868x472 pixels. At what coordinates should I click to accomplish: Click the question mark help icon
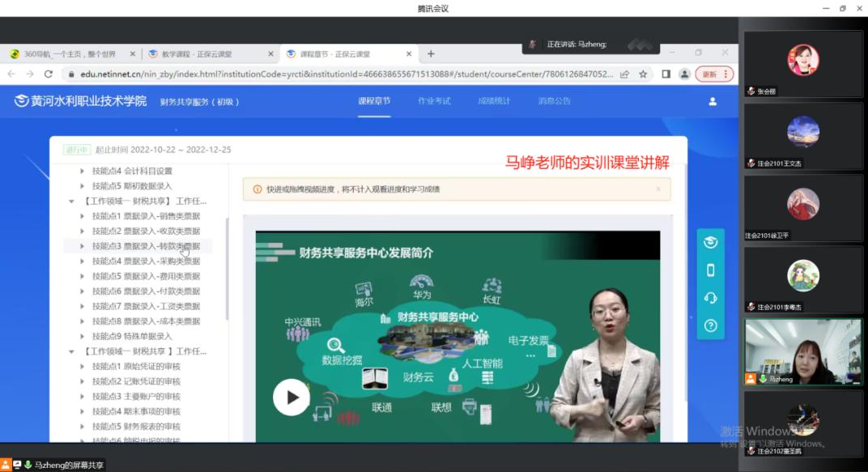710,325
